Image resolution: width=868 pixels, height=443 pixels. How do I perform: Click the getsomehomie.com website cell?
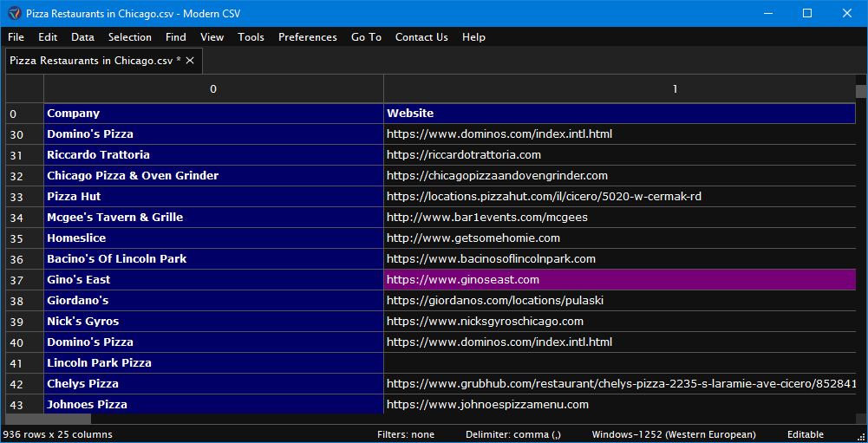click(x=619, y=238)
